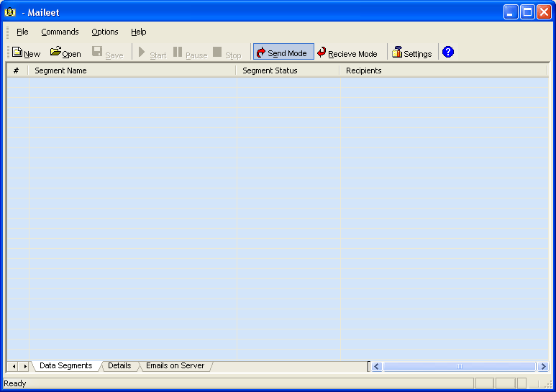Close the Maileet window
This screenshot has width=556, height=392.
point(544,12)
